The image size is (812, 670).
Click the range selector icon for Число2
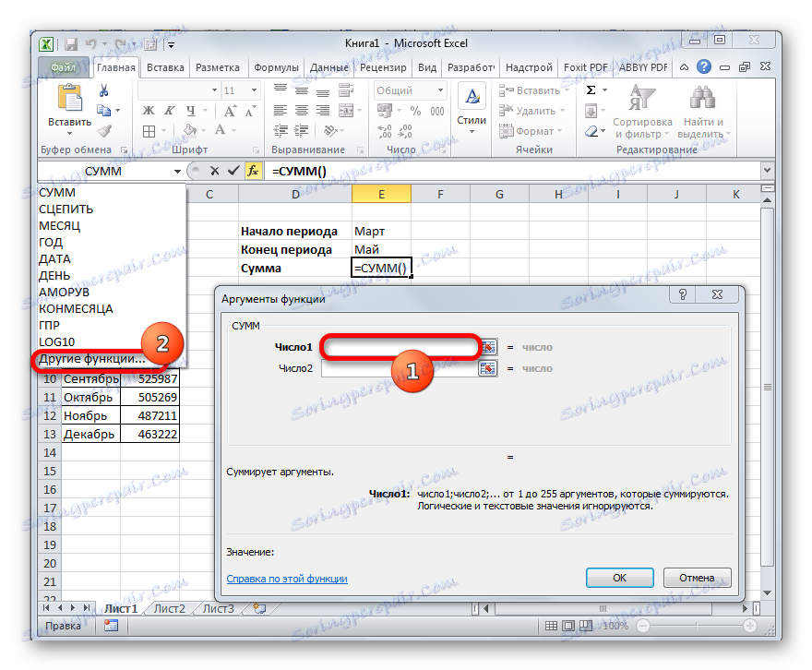pyautogui.click(x=488, y=368)
